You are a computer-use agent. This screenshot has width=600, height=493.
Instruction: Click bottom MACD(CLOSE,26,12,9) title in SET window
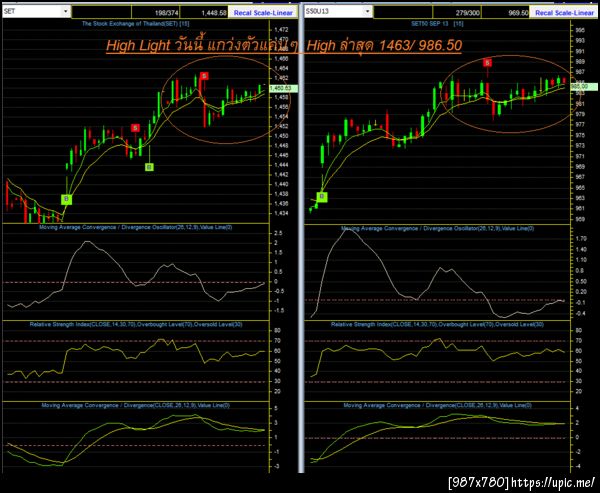[x=135, y=405]
